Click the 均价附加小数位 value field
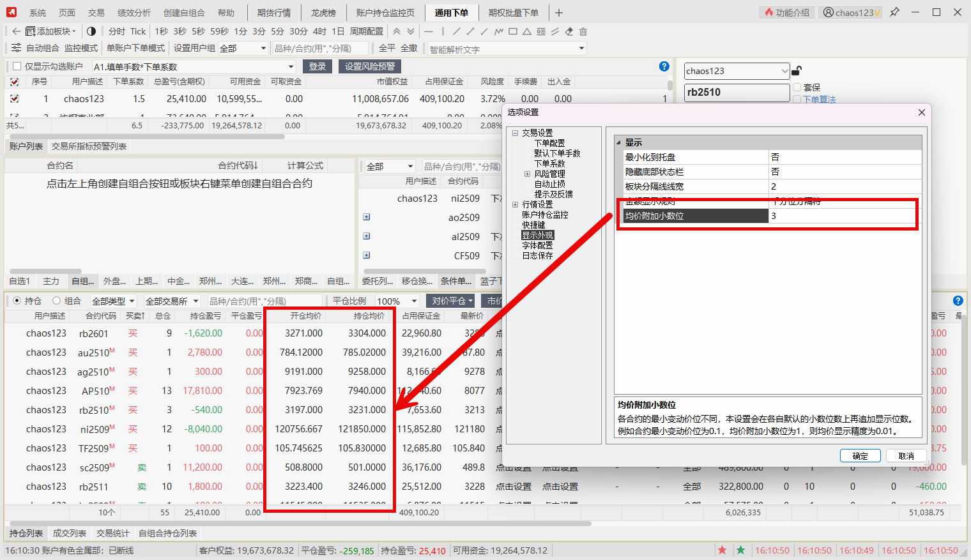Image resolution: width=971 pixels, height=560 pixels. coord(845,216)
